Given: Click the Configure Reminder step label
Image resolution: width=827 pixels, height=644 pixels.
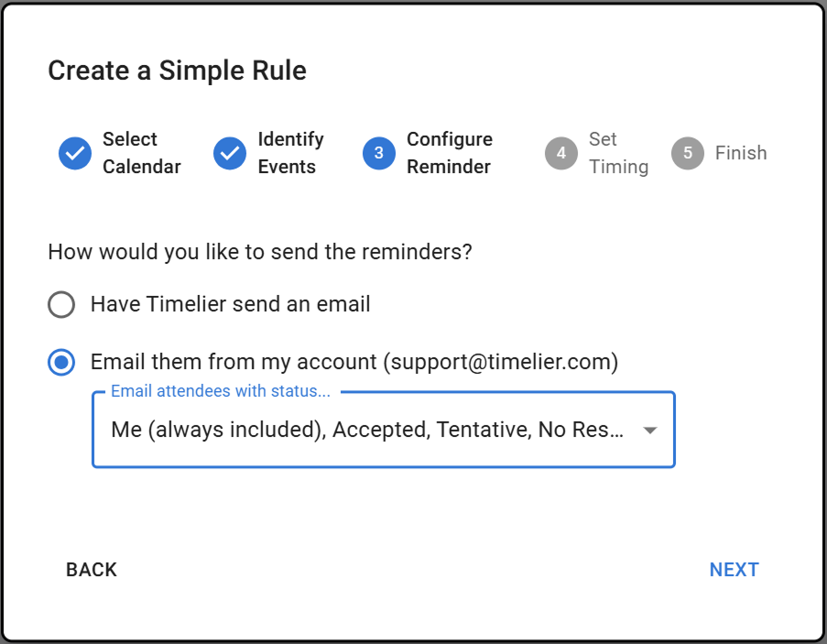Looking at the screenshot, I should point(449,153).
